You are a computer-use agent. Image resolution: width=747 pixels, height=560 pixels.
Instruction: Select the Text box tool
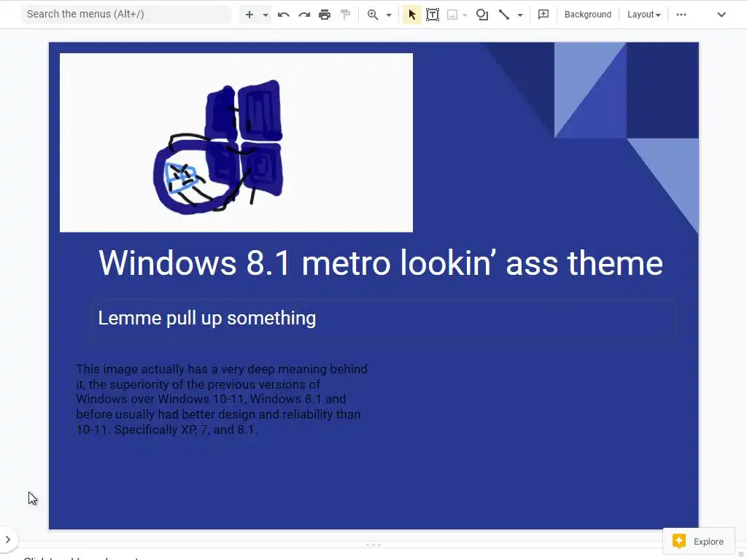click(433, 15)
